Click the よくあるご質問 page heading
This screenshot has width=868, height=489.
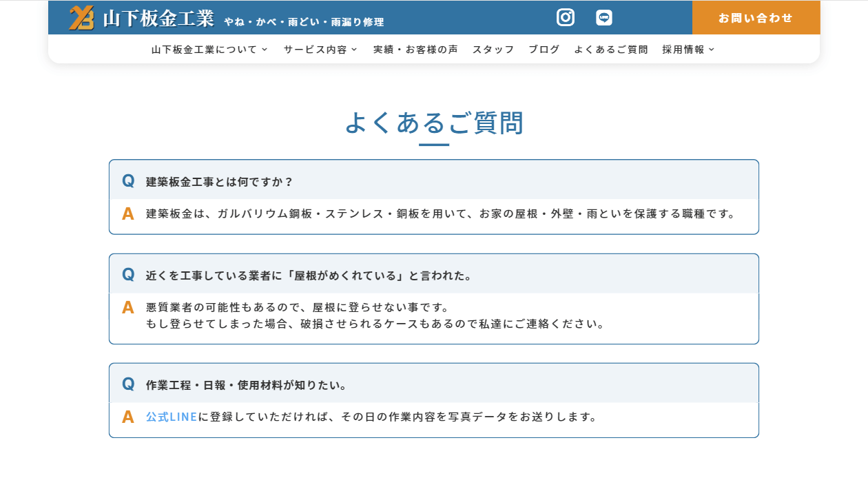[x=434, y=123]
